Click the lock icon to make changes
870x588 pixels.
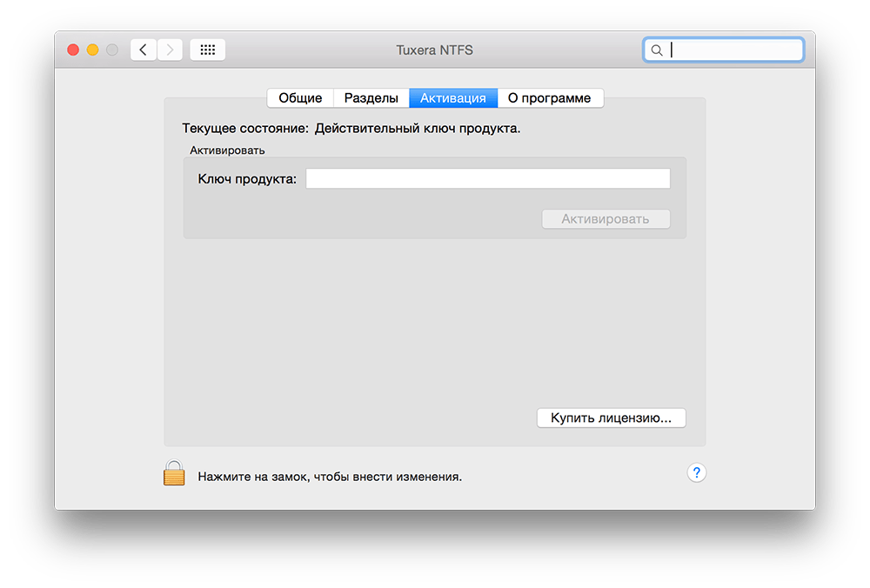tap(174, 473)
